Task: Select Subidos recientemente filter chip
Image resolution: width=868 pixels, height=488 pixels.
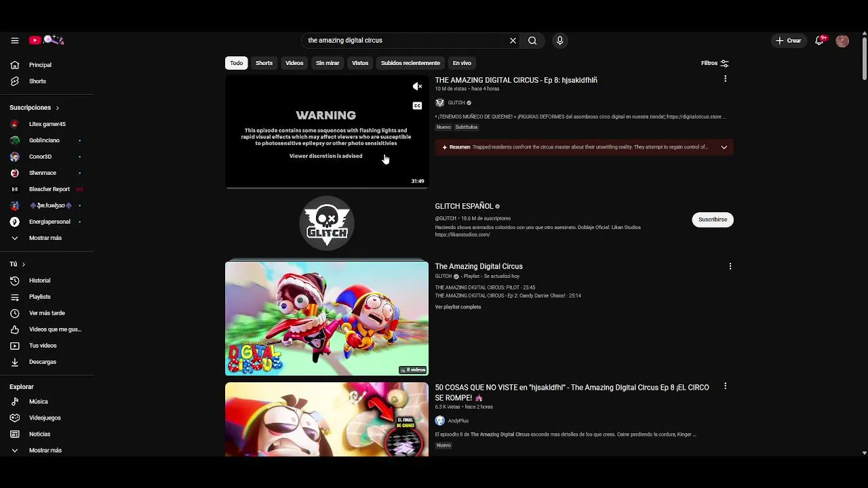Action: pos(410,63)
